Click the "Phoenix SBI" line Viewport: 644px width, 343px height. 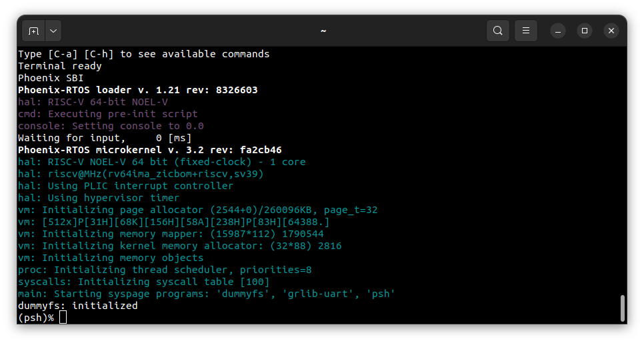tap(51, 78)
